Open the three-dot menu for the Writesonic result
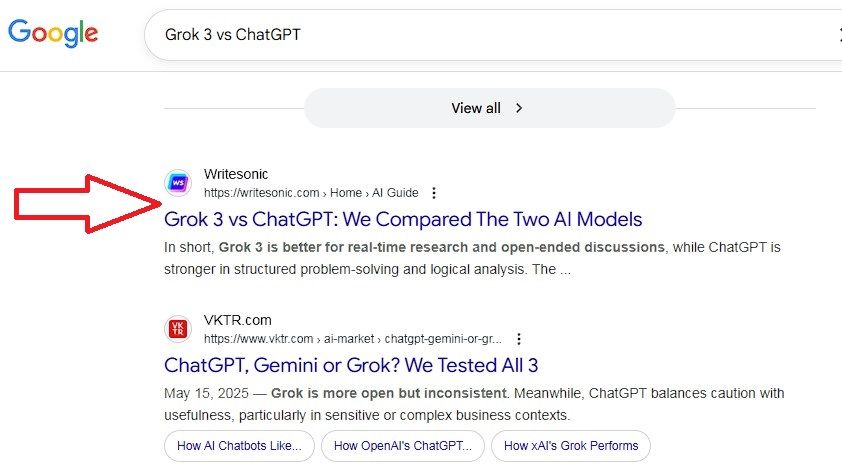Viewport: 842px width, 471px height. (x=433, y=193)
